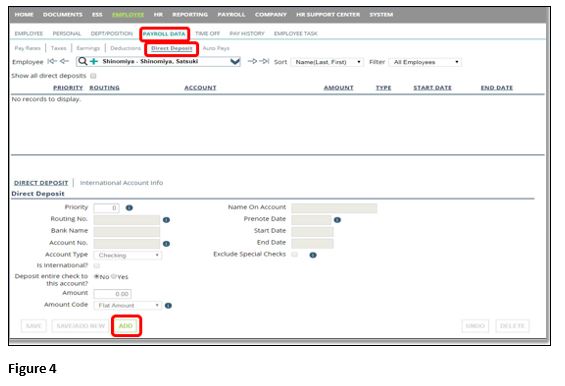Open info icon next to Routing No.
This screenshot has width=565, height=386.
point(166,220)
